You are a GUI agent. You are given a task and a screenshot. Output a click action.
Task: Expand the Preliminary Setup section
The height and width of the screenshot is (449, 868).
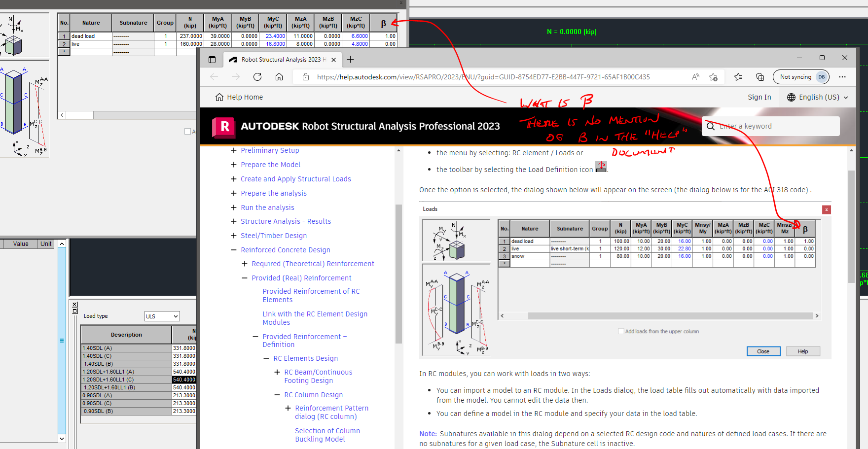233,150
